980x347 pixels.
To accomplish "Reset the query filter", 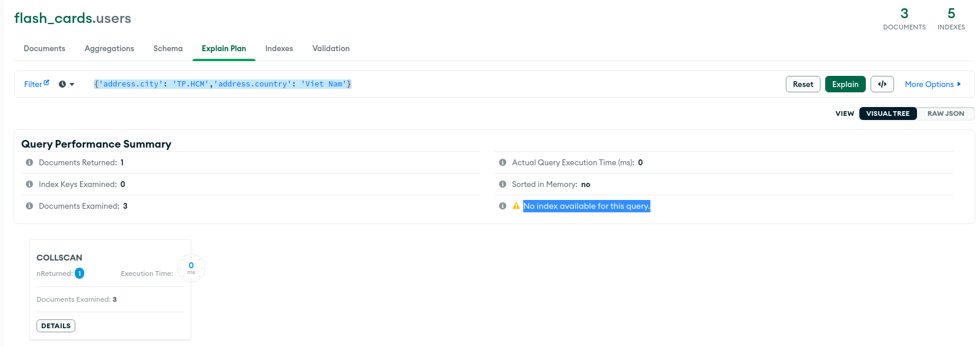I will tap(803, 84).
